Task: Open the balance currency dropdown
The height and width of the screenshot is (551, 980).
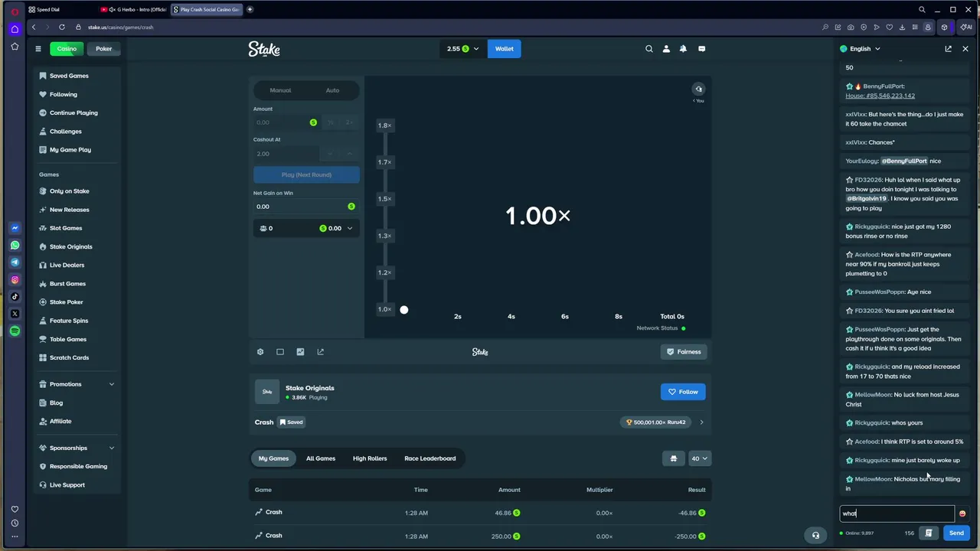Action: pos(462,49)
